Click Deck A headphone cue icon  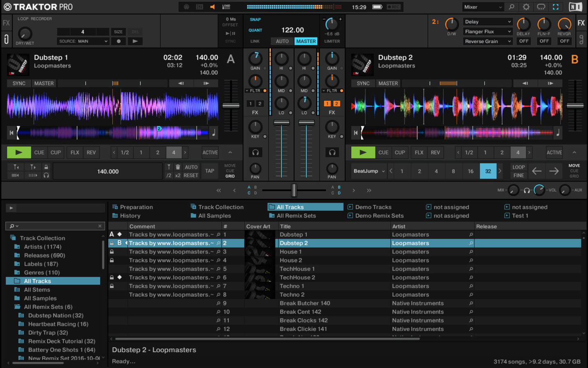pyautogui.click(x=255, y=152)
